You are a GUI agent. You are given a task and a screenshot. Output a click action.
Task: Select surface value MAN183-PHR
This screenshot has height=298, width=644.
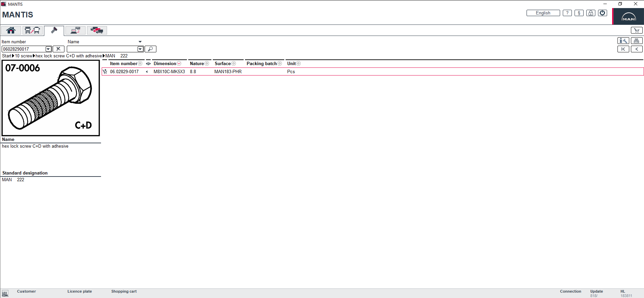coord(228,72)
